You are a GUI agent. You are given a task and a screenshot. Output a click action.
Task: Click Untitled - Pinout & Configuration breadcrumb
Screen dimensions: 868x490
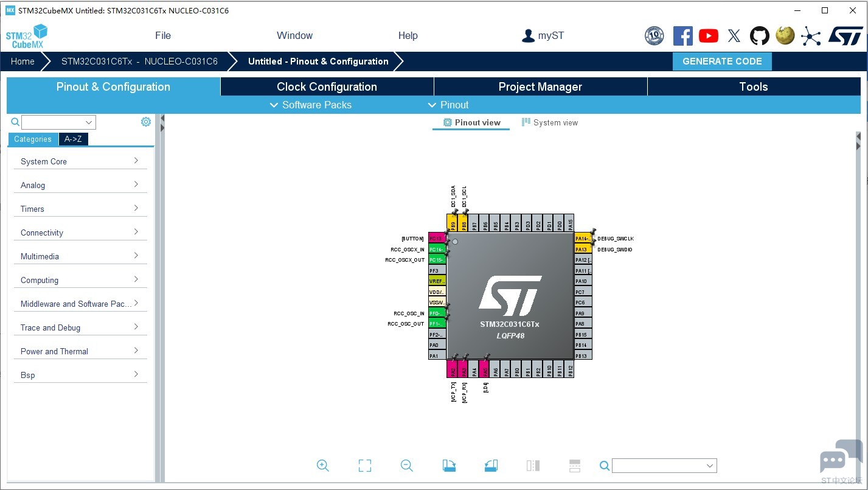coord(318,61)
